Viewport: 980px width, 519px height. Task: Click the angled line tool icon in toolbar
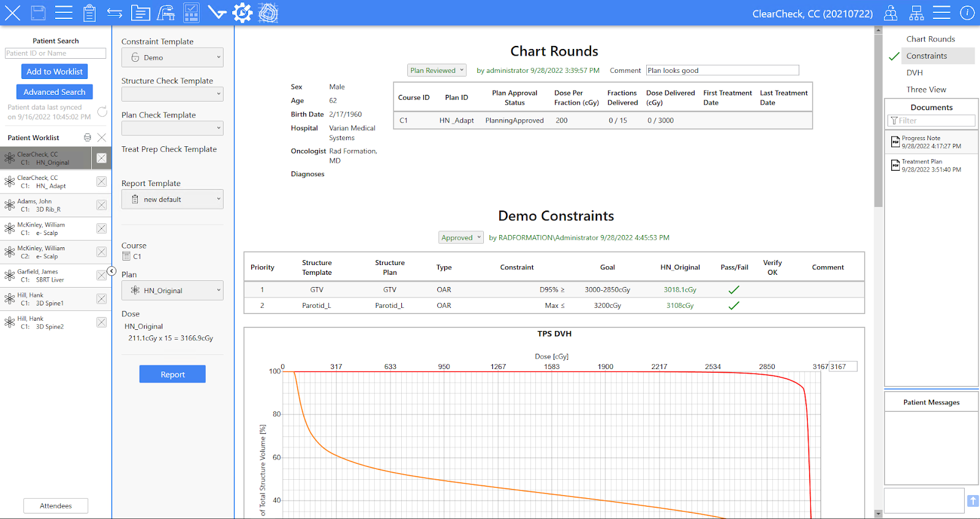[x=217, y=13]
